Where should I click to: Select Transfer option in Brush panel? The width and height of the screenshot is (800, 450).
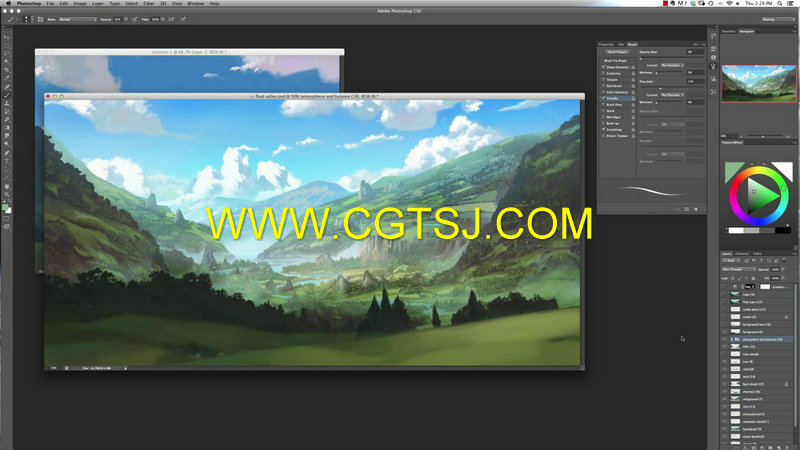point(618,98)
